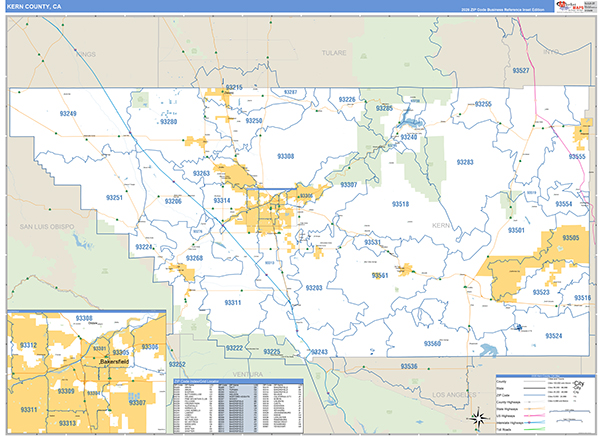600x436 pixels.
Task: Click the VENTURA county label
Action: coord(248,374)
